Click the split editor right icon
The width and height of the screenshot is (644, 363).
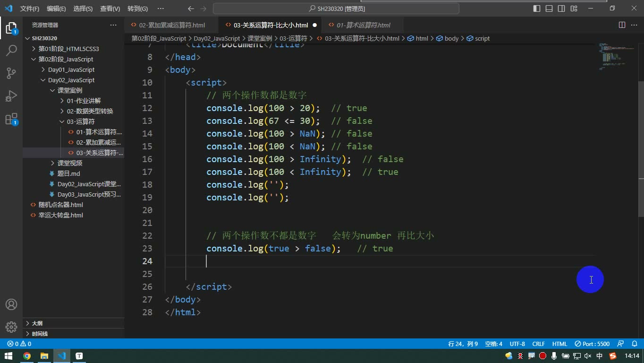(x=622, y=25)
